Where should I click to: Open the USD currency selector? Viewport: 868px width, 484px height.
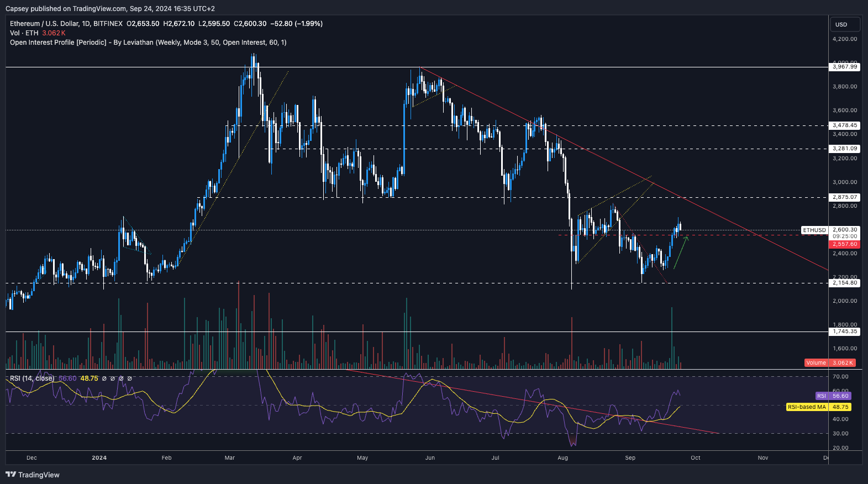(x=845, y=24)
